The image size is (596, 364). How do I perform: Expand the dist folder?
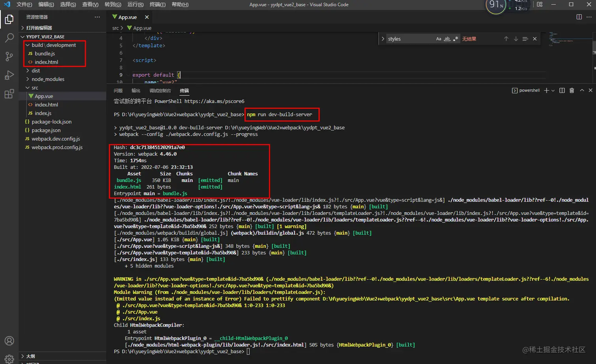click(x=63, y=71)
